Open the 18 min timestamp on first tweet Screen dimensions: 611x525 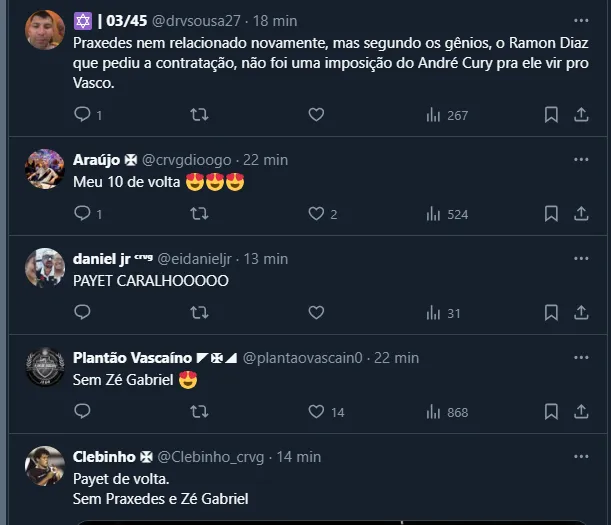[274, 19]
